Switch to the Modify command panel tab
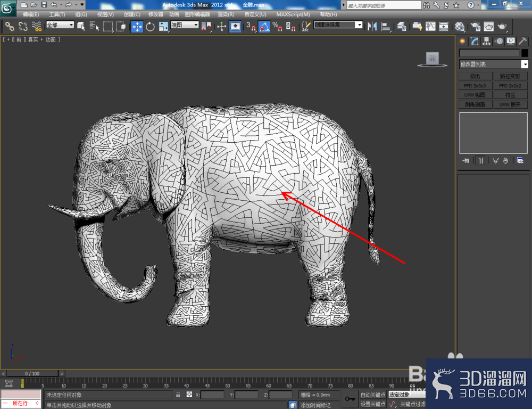Viewport: 532px width, 409px height. click(x=475, y=41)
